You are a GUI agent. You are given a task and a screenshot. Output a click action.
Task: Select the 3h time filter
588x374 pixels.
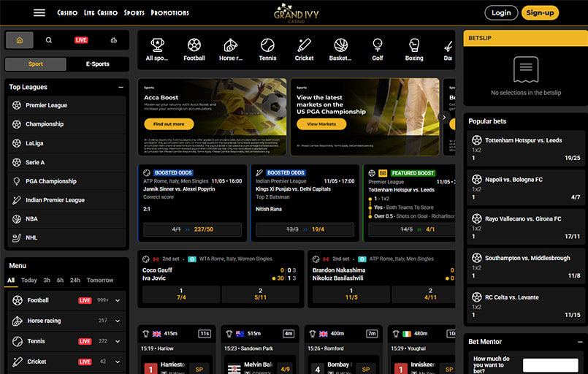pos(47,280)
